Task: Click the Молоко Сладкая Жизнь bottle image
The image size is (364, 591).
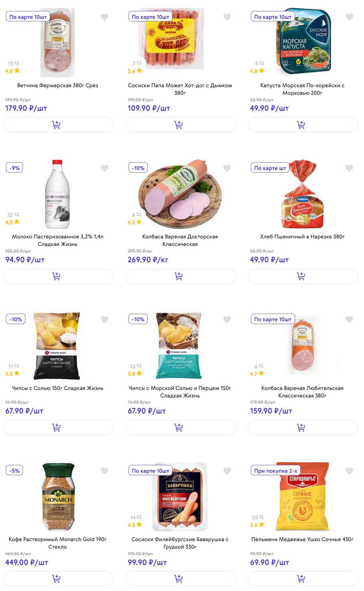Action: pyautogui.click(x=58, y=194)
